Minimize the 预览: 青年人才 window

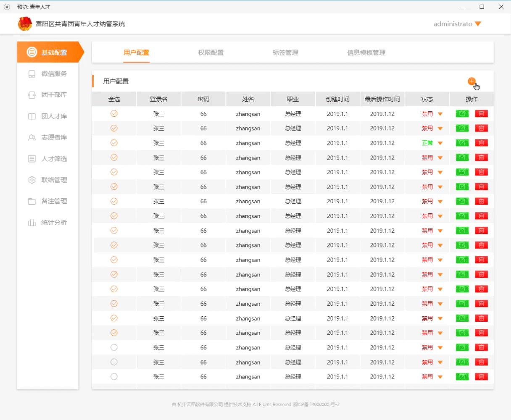[463, 7]
